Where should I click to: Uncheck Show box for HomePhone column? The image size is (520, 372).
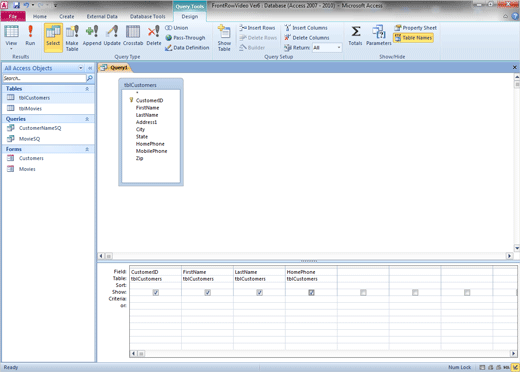311,292
